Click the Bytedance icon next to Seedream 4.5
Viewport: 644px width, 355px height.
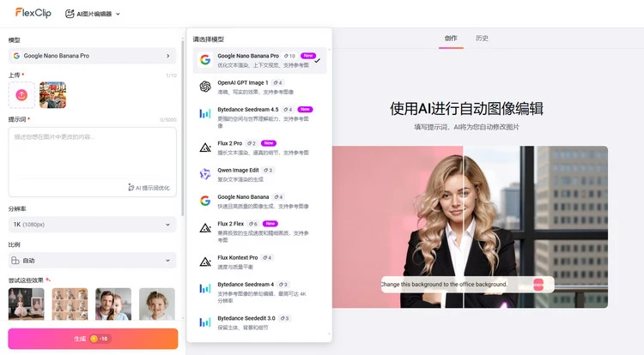[205, 113]
